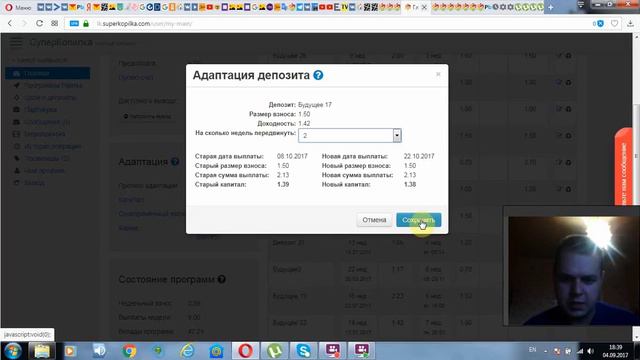Show hidden tray icons arrow

point(546,351)
